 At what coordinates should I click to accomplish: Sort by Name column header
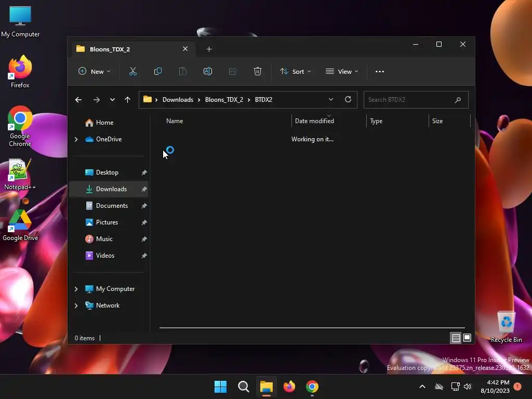pyautogui.click(x=225, y=121)
